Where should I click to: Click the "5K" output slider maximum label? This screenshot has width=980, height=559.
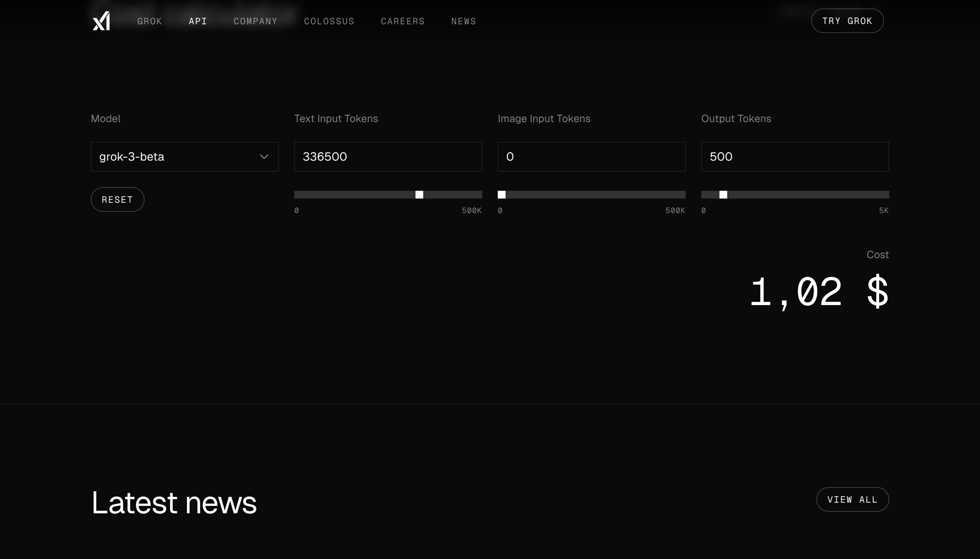[x=884, y=211]
